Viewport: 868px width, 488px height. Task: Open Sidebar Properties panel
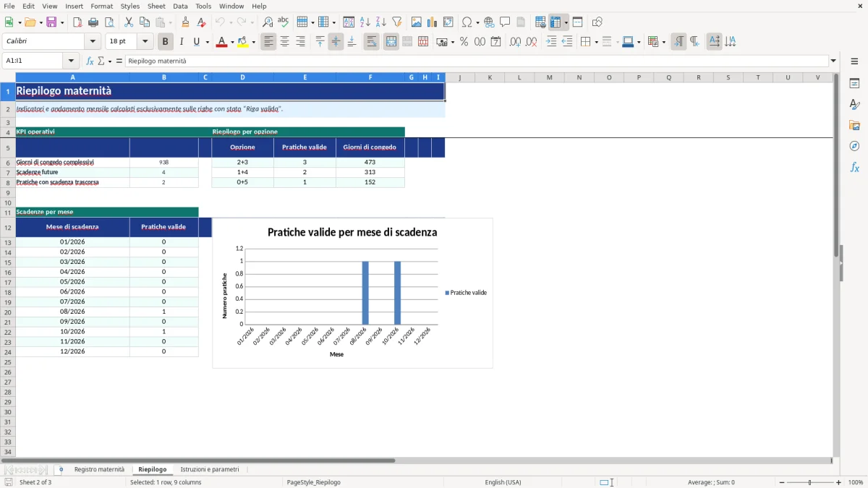pos(854,84)
